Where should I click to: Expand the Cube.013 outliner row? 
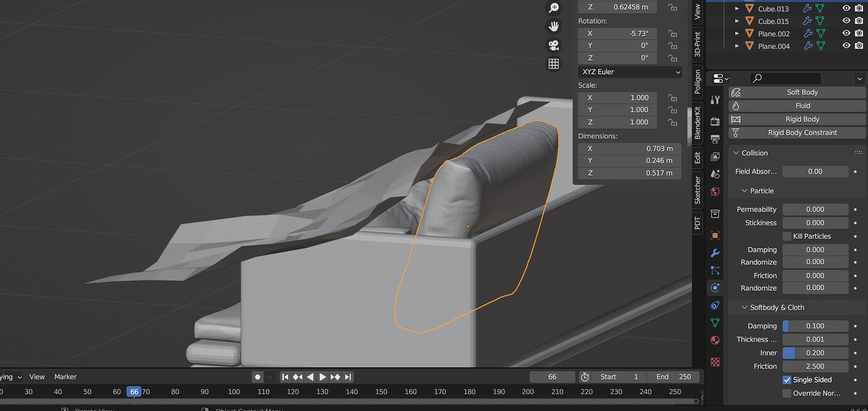coord(737,8)
